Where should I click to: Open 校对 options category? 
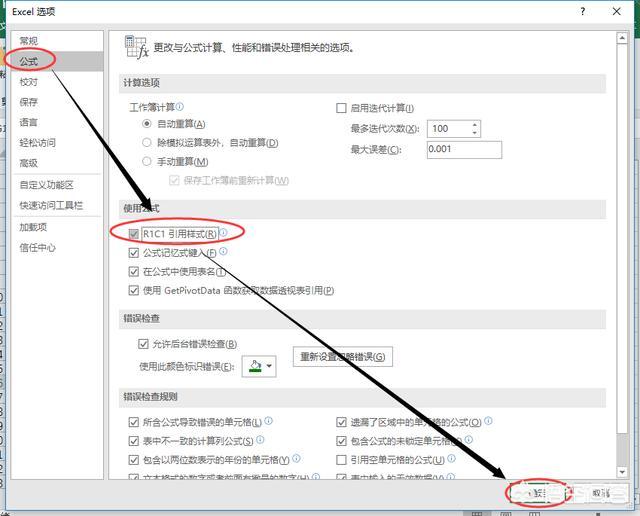57,82
